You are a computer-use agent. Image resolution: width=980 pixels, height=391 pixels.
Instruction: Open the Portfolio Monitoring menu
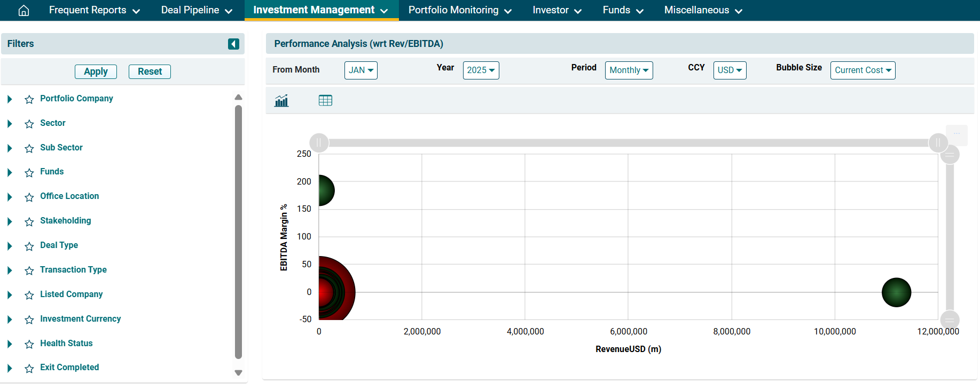[x=459, y=10]
